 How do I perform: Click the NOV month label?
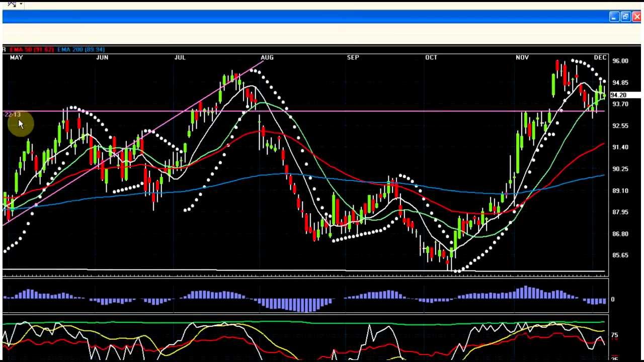point(522,57)
